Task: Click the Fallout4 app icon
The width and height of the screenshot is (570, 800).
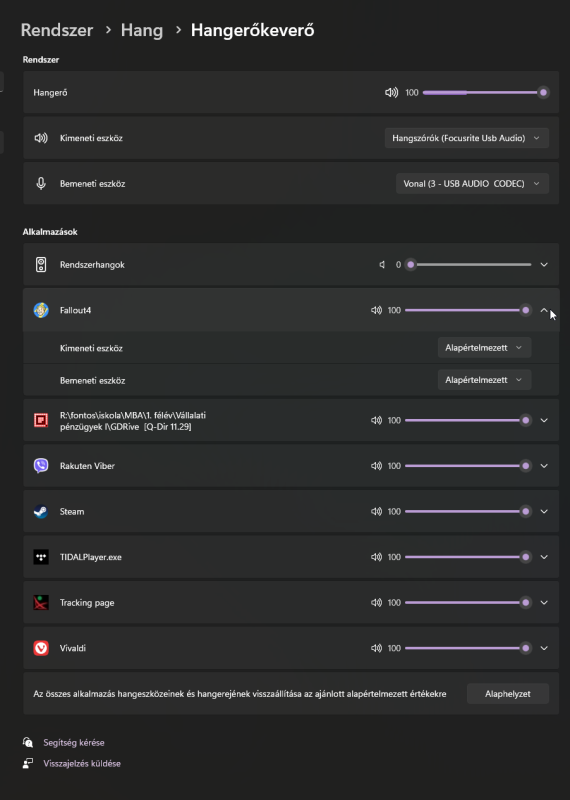Action: click(x=41, y=310)
